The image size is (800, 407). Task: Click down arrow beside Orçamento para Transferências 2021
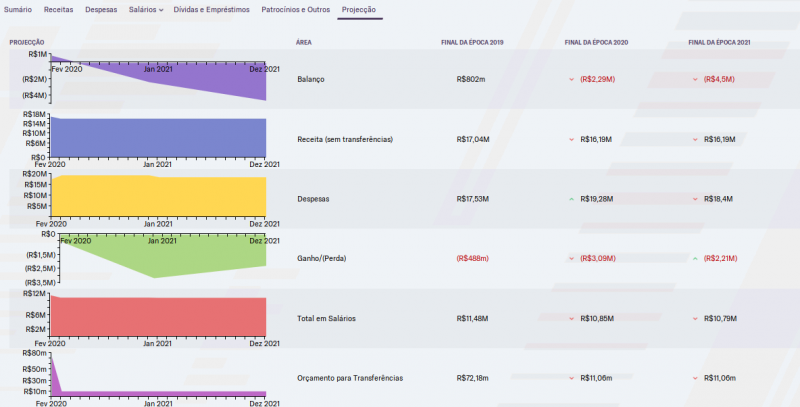point(695,379)
